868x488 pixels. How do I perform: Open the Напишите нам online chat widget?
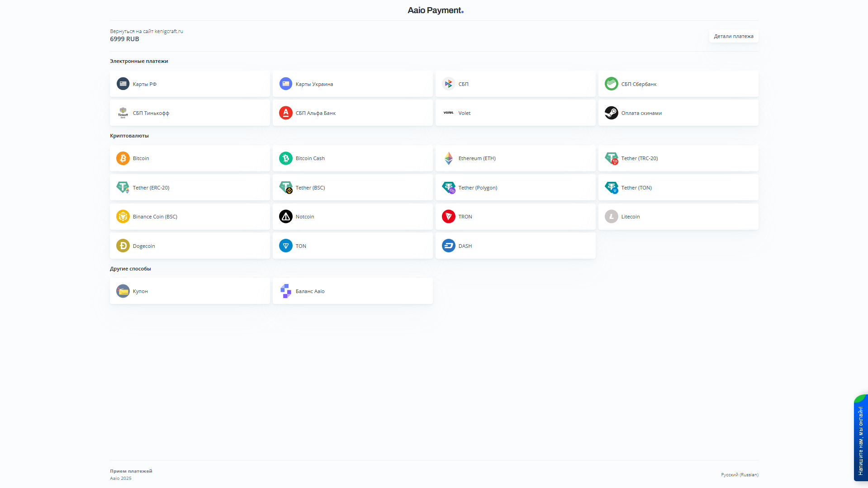(861, 437)
